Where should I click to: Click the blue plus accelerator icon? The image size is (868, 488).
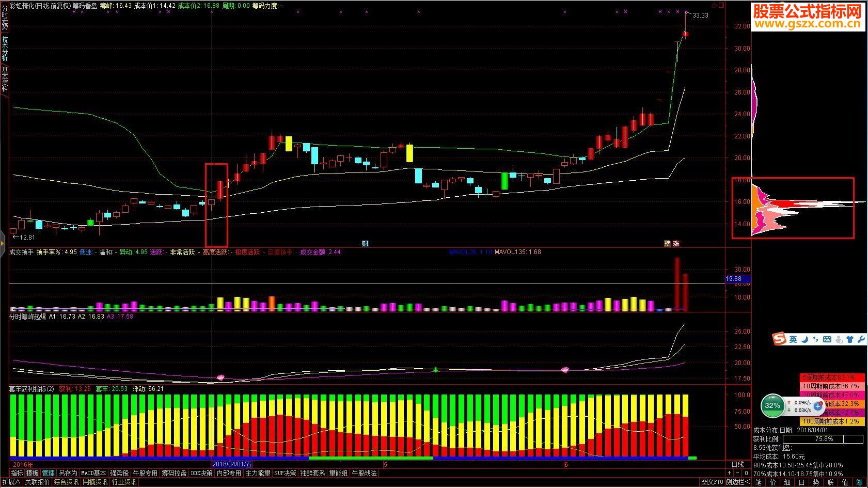818,406
